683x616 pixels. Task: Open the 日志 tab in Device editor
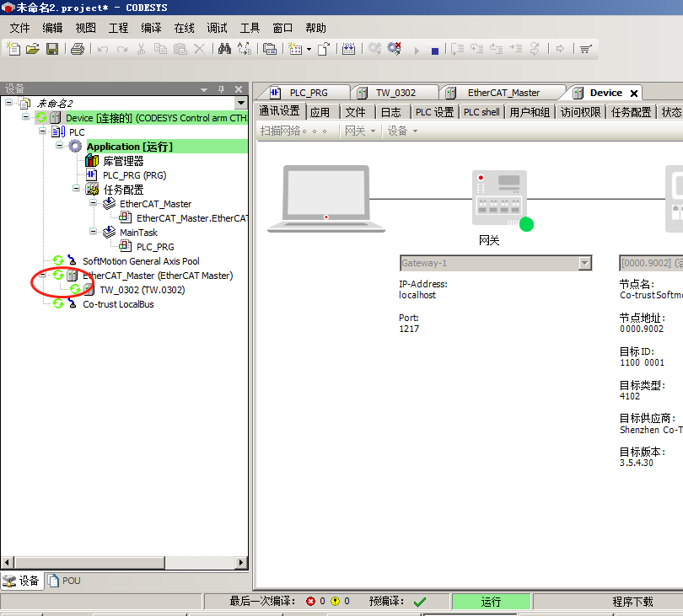(390, 112)
